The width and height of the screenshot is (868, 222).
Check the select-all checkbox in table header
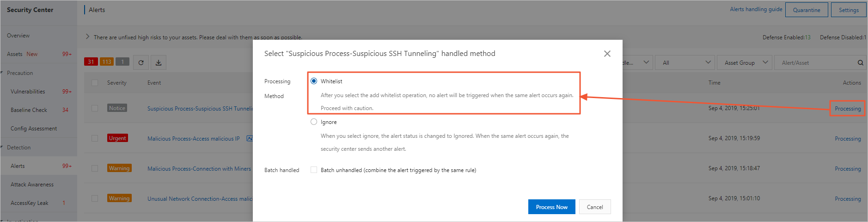point(95,83)
